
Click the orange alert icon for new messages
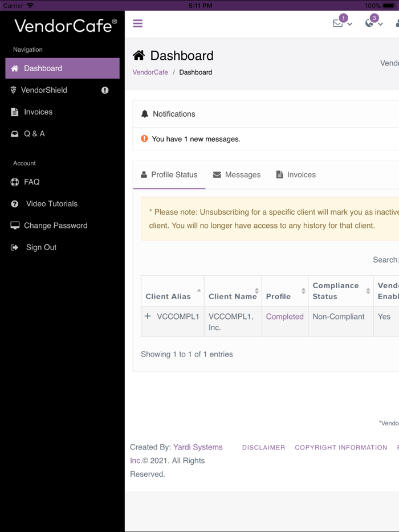[x=144, y=138]
